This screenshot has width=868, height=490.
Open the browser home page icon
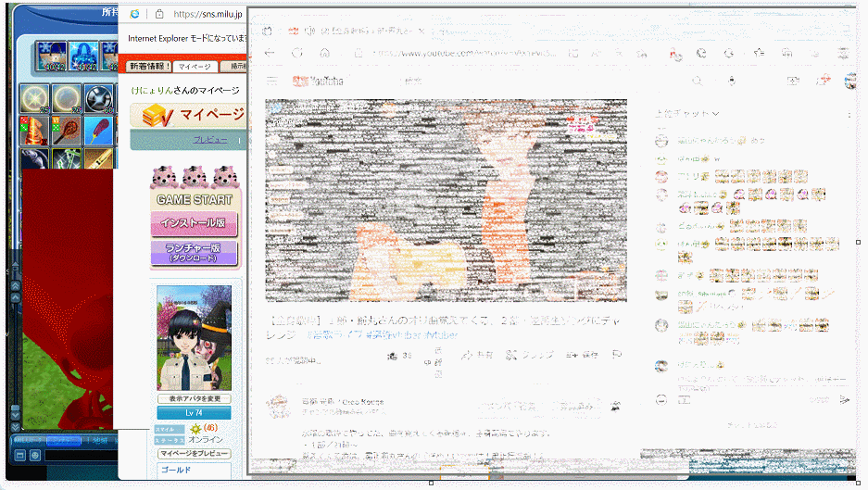(x=325, y=53)
